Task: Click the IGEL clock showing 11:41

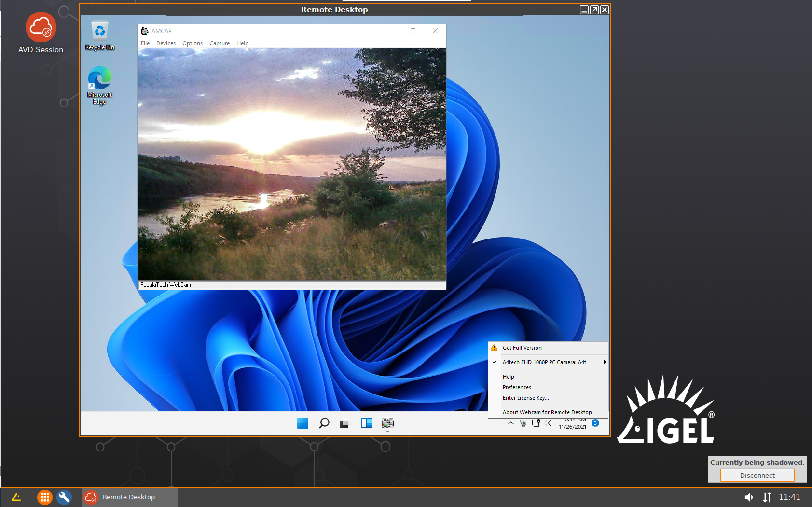Action: click(789, 497)
